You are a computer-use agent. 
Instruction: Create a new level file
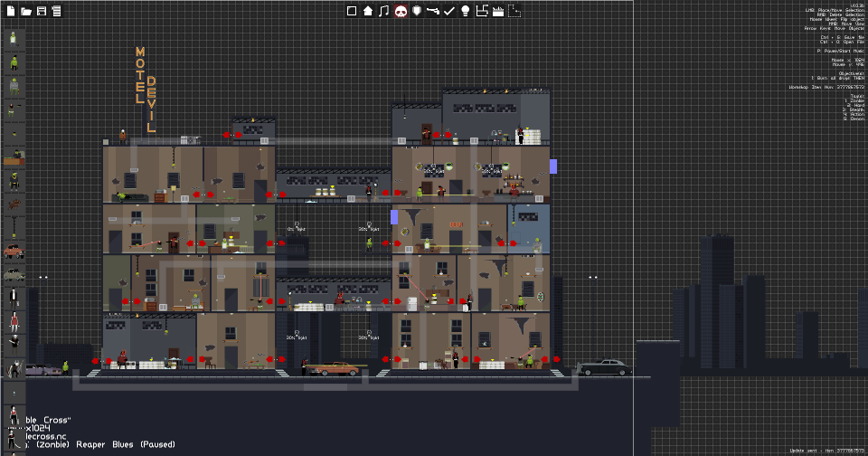(11, 11)
